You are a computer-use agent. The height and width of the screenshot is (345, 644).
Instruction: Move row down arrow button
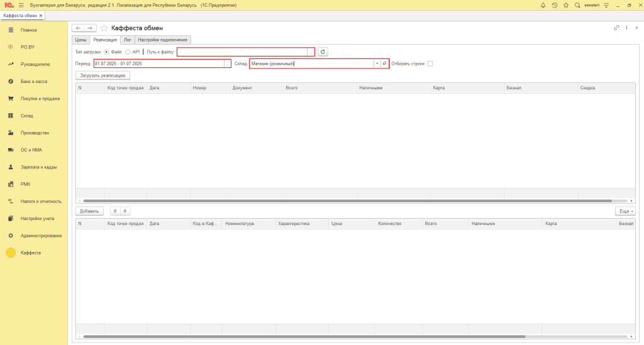[x=125, y=211]
